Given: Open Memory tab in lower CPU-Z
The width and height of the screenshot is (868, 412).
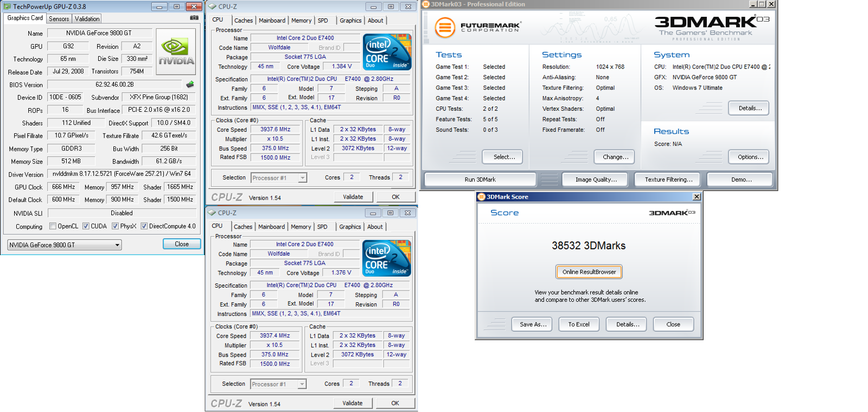Looking at the screenshot, I should pos(301,227).
